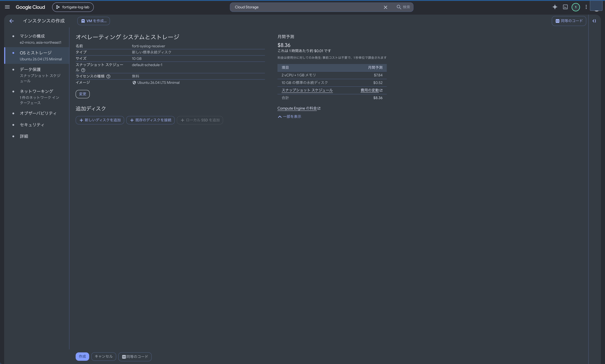Click the help icon next to ライセンスの種類
Viewport: 605px width, 364px height.
(108, 76)
